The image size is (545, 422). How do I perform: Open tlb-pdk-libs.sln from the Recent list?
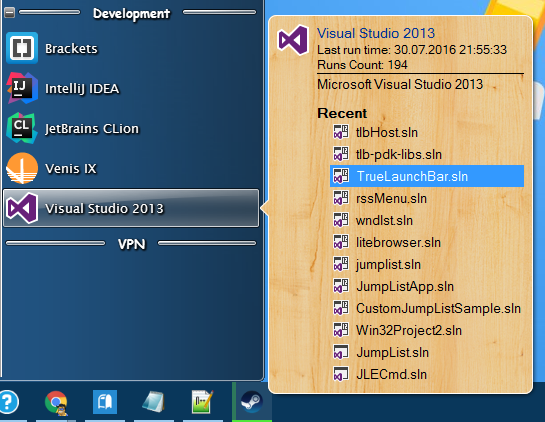(427, 154)
